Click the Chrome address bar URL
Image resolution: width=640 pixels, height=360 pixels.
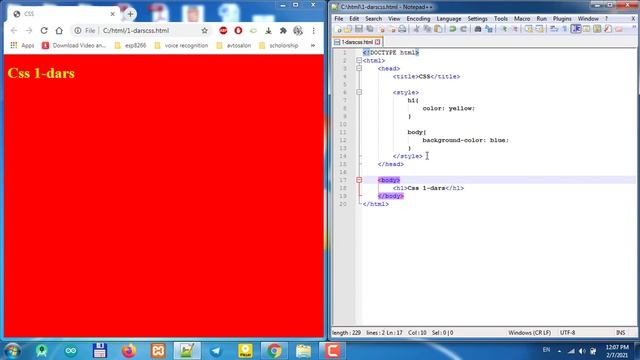136,31
